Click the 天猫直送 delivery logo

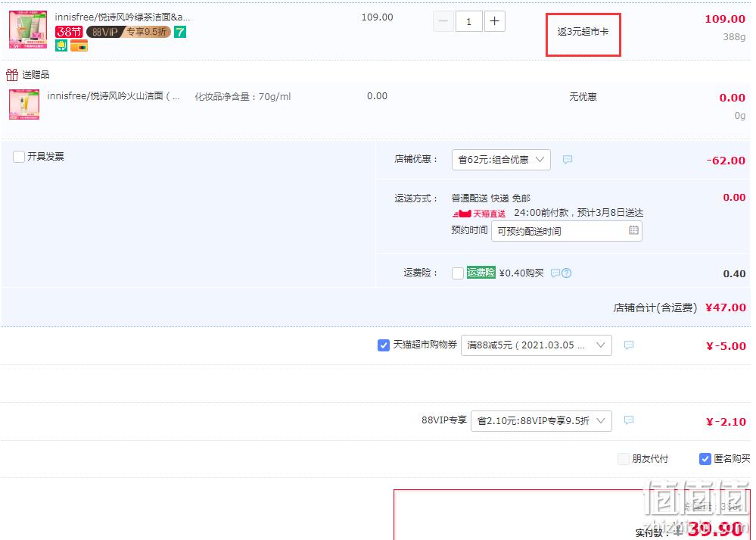[x=479, y=214]
